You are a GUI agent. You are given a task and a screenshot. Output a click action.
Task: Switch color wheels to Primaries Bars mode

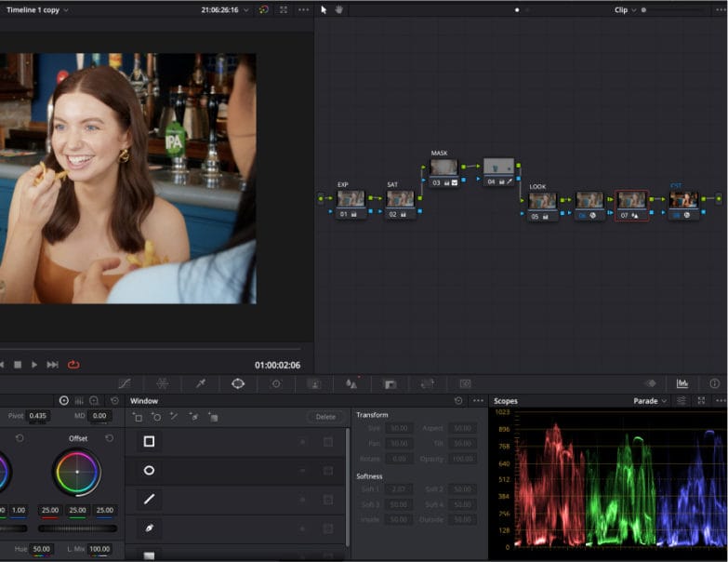[x=79, y=400]
